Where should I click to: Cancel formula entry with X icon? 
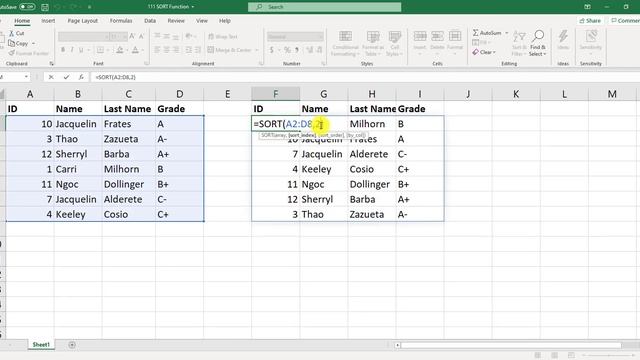coord(51,77)
